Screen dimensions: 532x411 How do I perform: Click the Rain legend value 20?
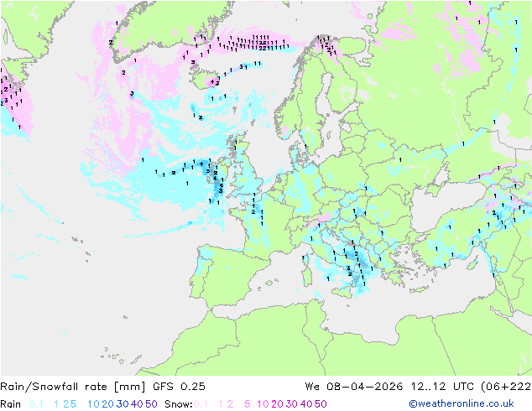click(108, 404)
